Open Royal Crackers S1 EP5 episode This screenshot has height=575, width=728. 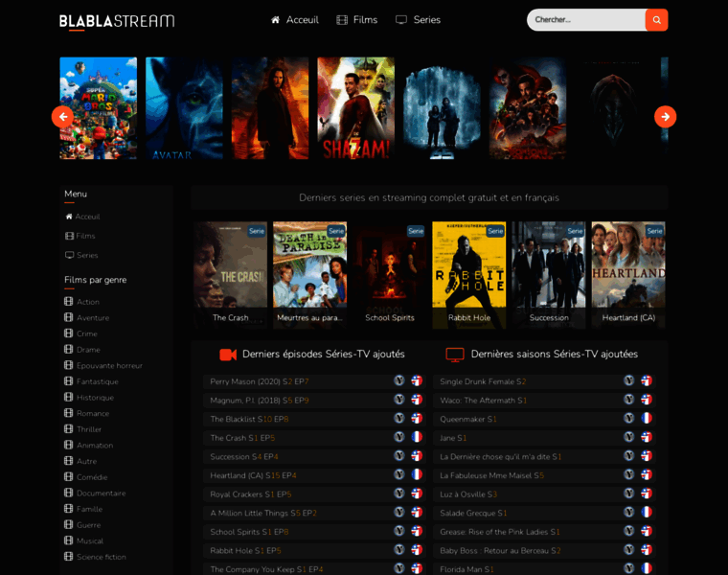pos(251,494)
